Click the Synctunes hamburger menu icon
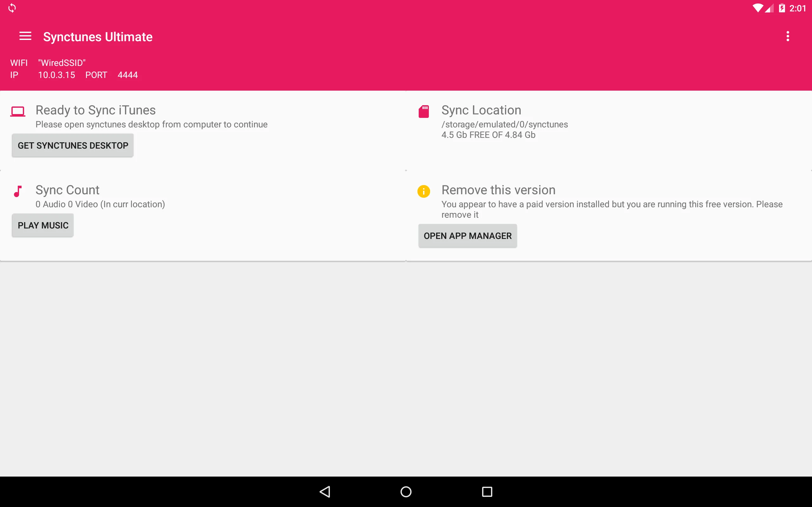The height and width of the screenshot is (507, 812). click(x=26, y=36)
